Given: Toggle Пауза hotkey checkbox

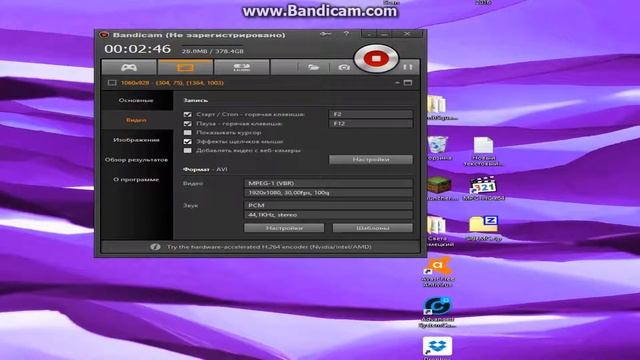Looking at the screenshot, I should pyautogui.click(x=187, y=123).
